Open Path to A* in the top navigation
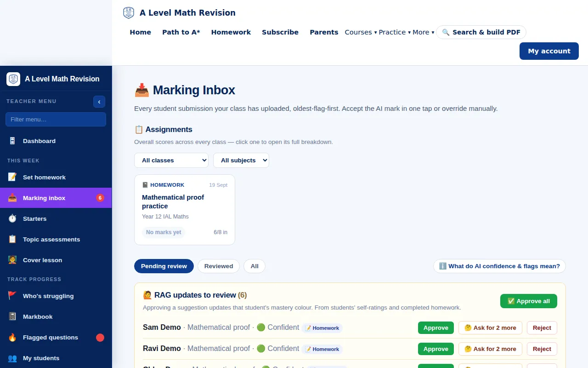This screenshot has width=588, height=368. pyautogui.click(x=181, y=32)
